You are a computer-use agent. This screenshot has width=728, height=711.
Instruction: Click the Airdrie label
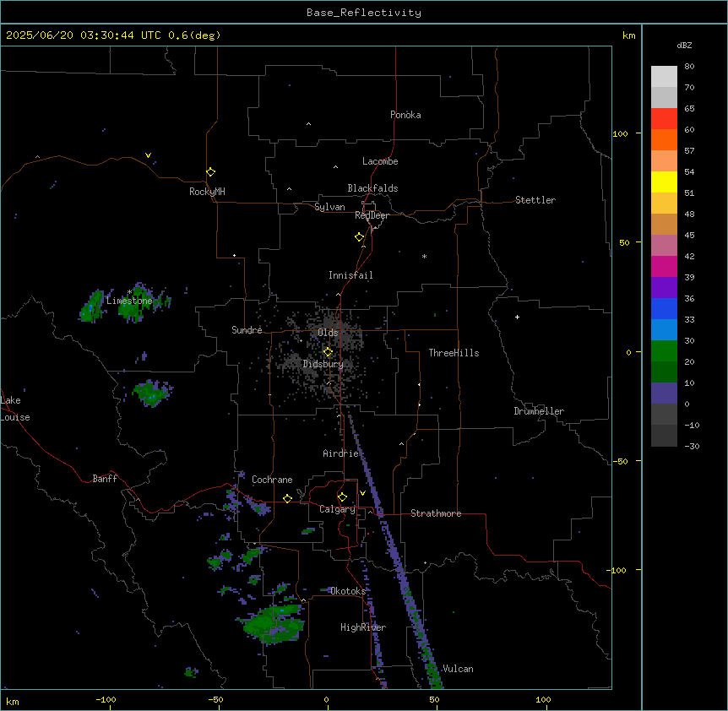(341, 453)
